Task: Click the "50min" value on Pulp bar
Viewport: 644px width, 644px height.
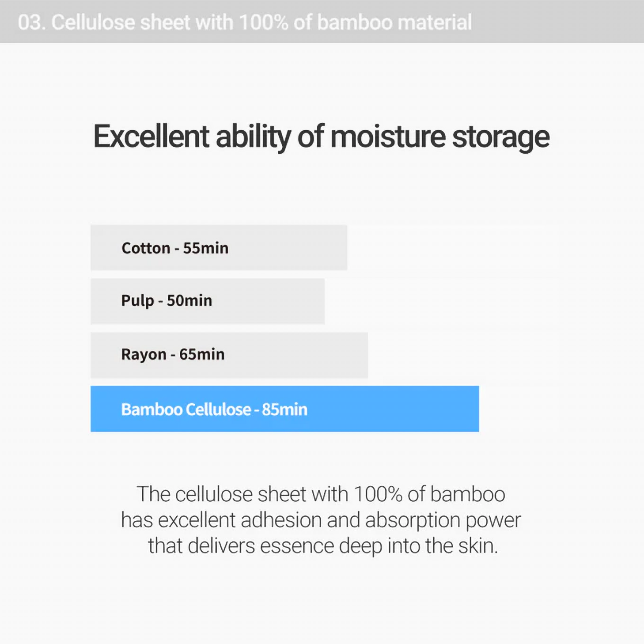Action: [x=189, y=301]
